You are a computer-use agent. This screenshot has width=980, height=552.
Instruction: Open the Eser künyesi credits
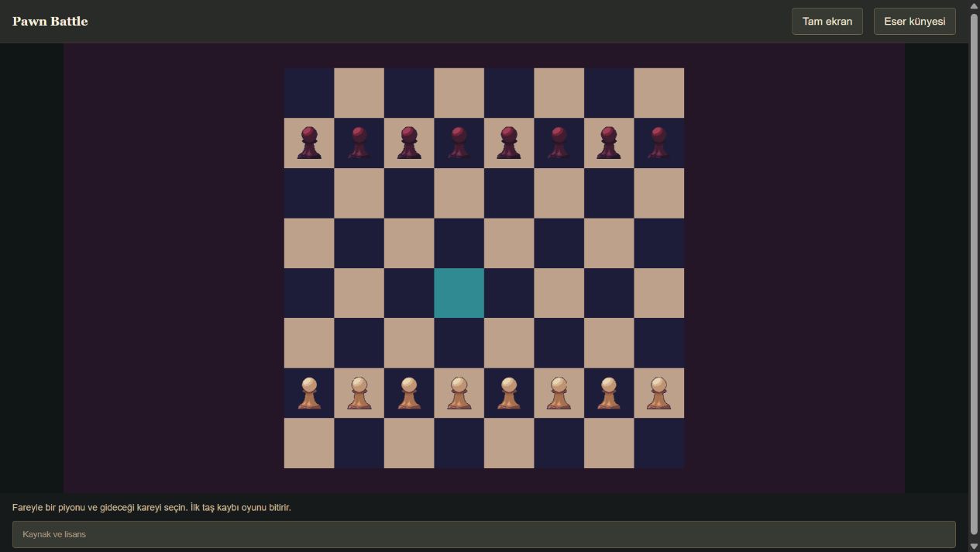coord(915,22)
